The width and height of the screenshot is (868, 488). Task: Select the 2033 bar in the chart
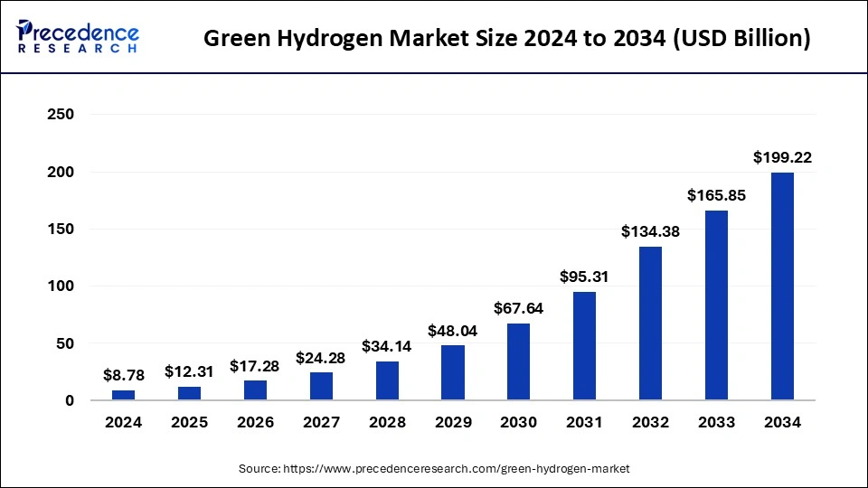716,305
